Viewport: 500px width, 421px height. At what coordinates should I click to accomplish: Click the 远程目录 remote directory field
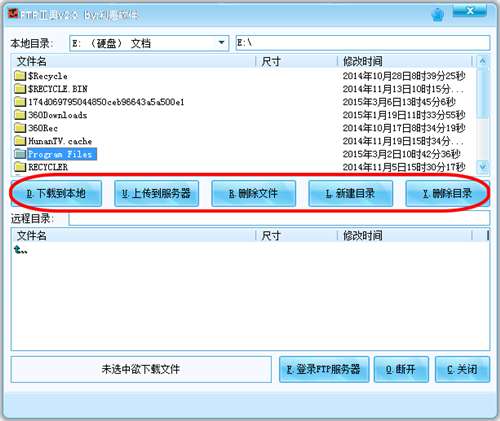[279, 218]
